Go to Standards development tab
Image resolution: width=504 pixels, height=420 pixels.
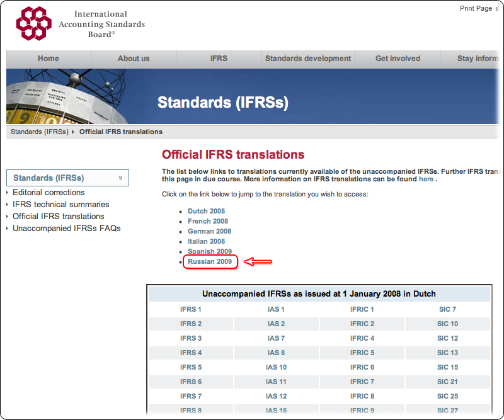308,59
